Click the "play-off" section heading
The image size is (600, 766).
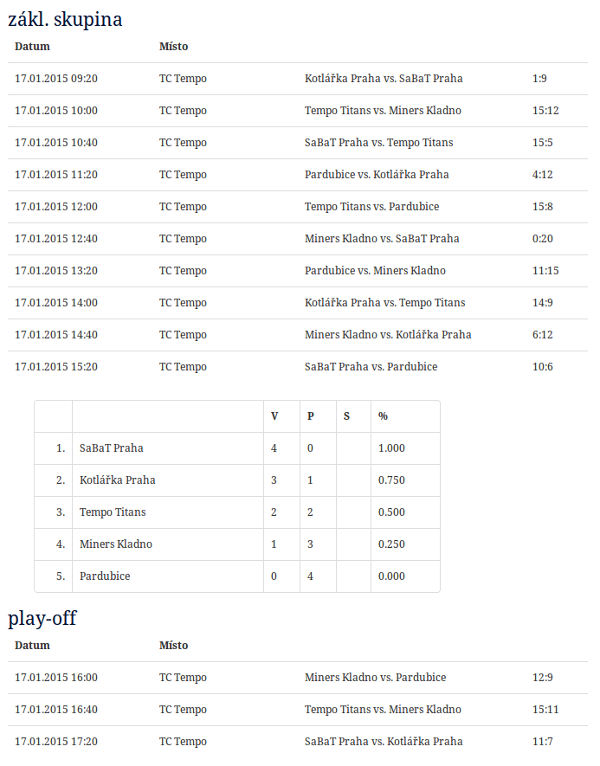coord(42,618)
